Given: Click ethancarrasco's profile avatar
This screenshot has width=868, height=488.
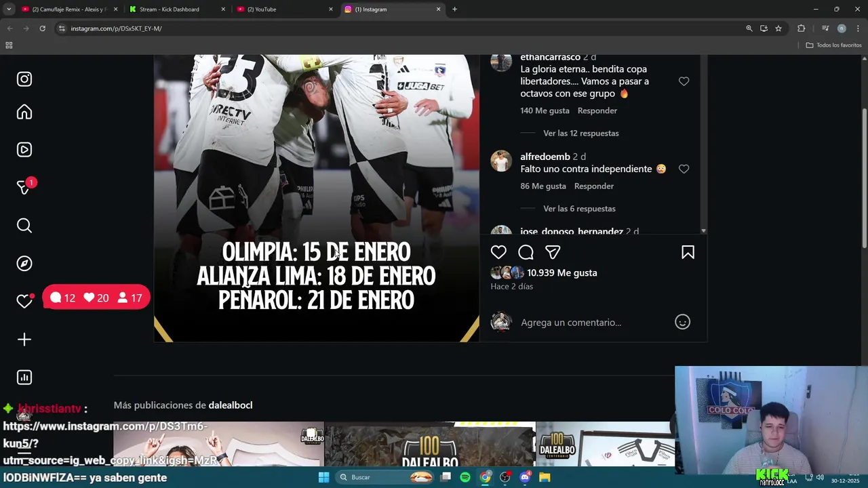Looking at the screenshot, I should 501,62.
